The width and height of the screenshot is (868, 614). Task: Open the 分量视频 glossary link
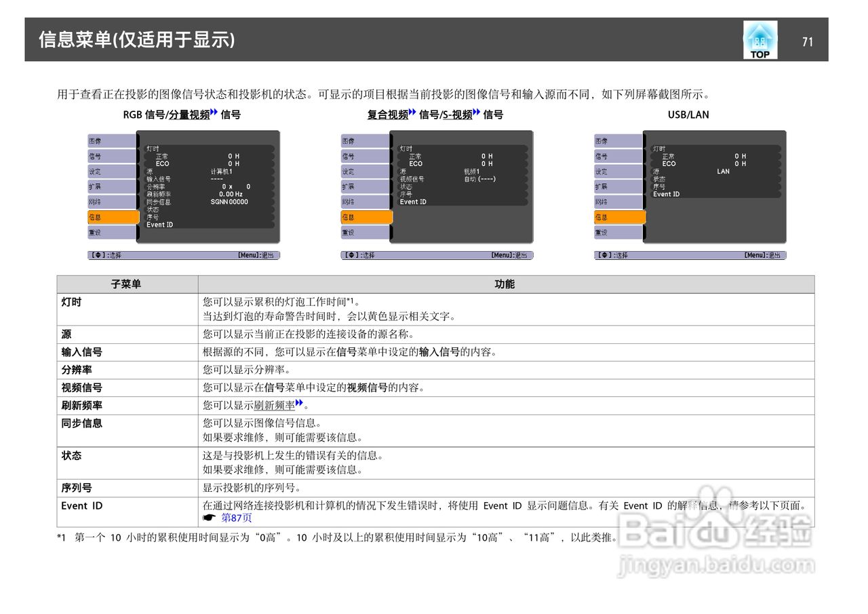point(189,115)
